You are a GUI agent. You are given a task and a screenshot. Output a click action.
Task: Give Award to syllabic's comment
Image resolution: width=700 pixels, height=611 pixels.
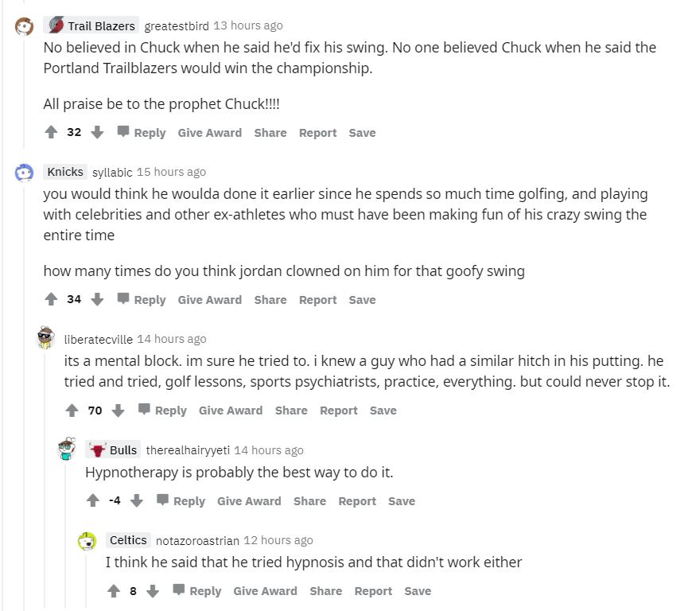(x=209, y=299)
